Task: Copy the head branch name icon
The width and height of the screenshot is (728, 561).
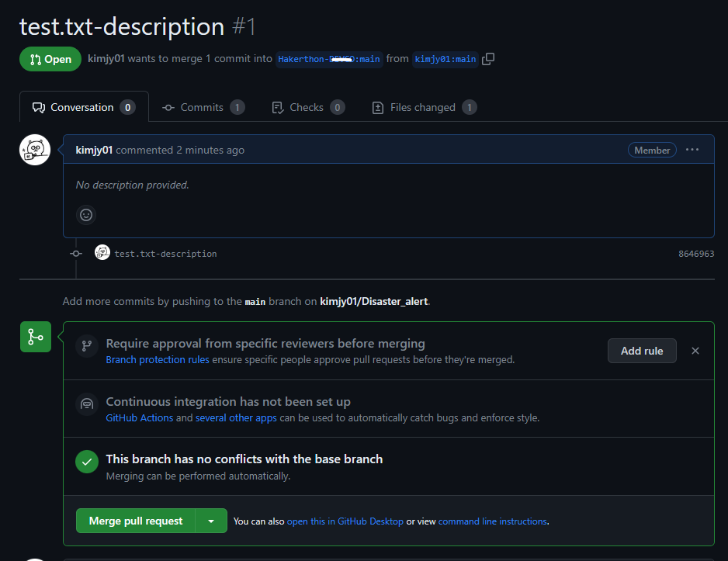Action: [x=488, y=59]
